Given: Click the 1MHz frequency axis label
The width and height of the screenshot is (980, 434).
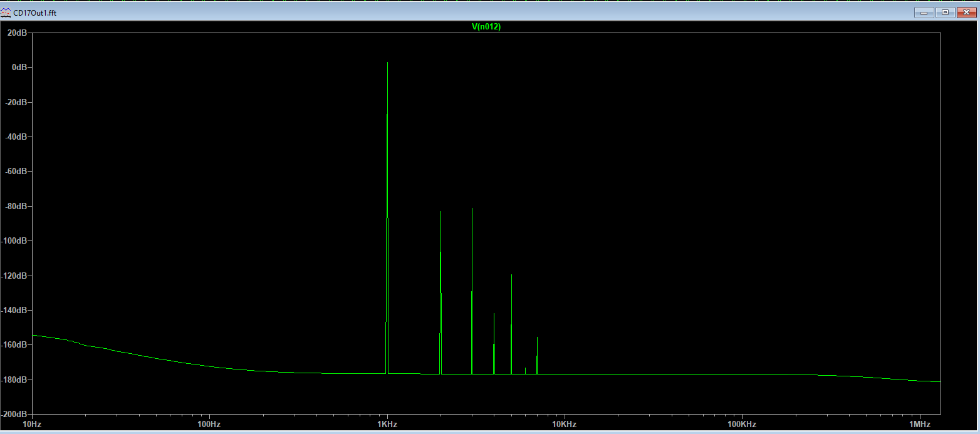Looking at the screenshot, I should (x=920, y=424).
